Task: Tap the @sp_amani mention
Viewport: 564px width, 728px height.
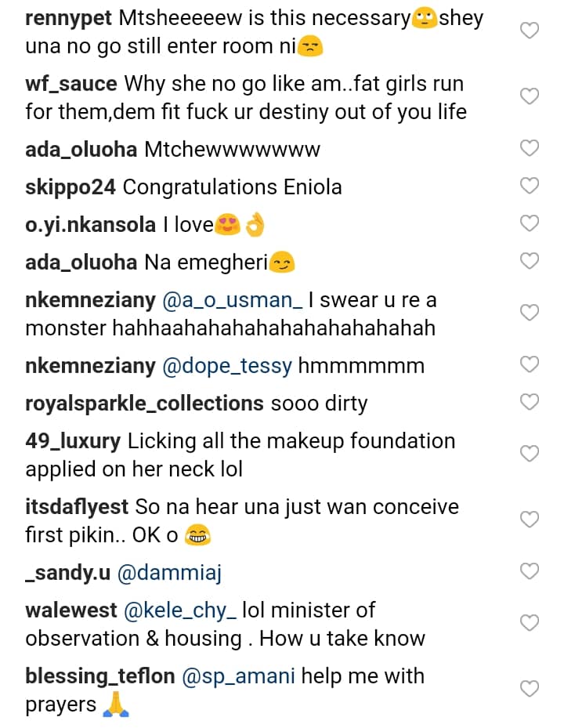Action: click(238, 675)
